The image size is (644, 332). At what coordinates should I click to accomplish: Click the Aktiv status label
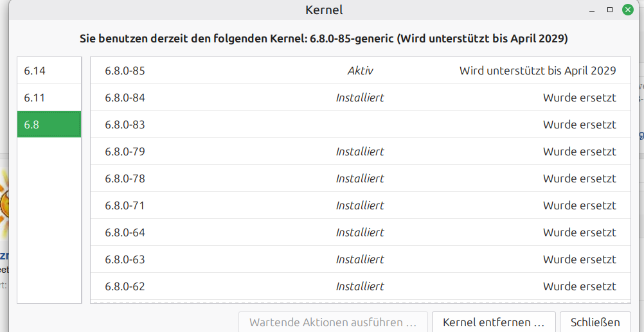[360, 71]
